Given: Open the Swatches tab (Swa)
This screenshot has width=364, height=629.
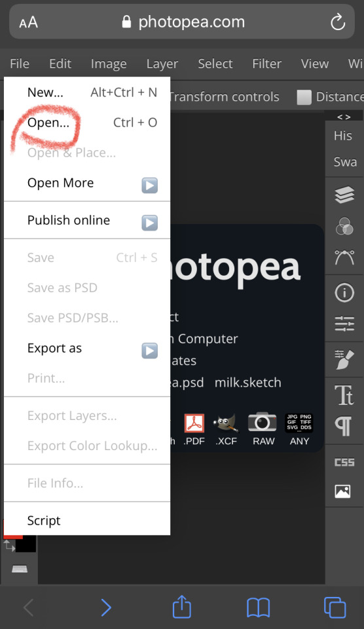Looking at the screenshot, I should [345, 162].
